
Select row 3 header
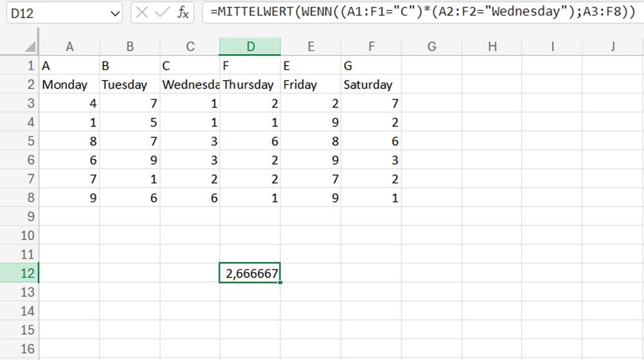pos(19,103)
